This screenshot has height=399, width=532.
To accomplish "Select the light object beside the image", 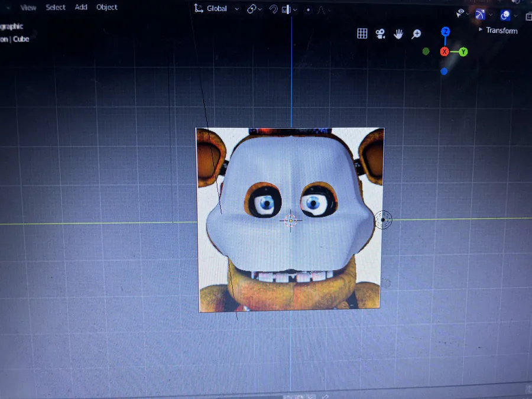I will [383, 220].
